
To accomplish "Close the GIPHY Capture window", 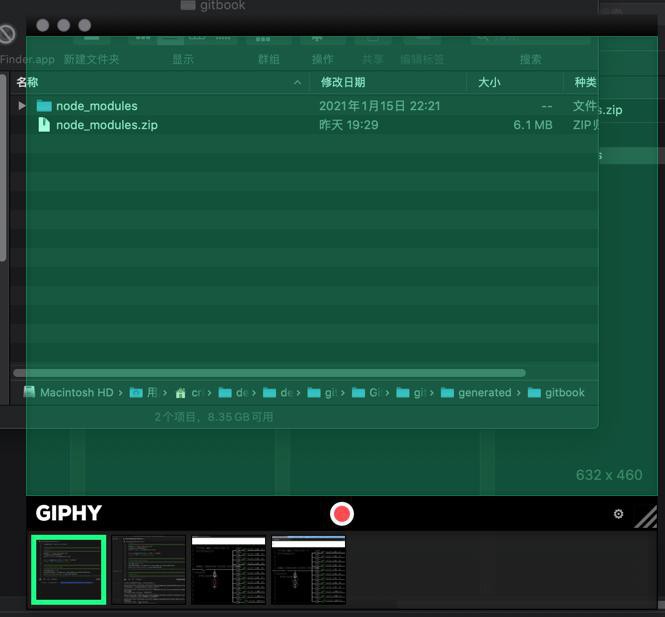I will (x=42, y=25).
